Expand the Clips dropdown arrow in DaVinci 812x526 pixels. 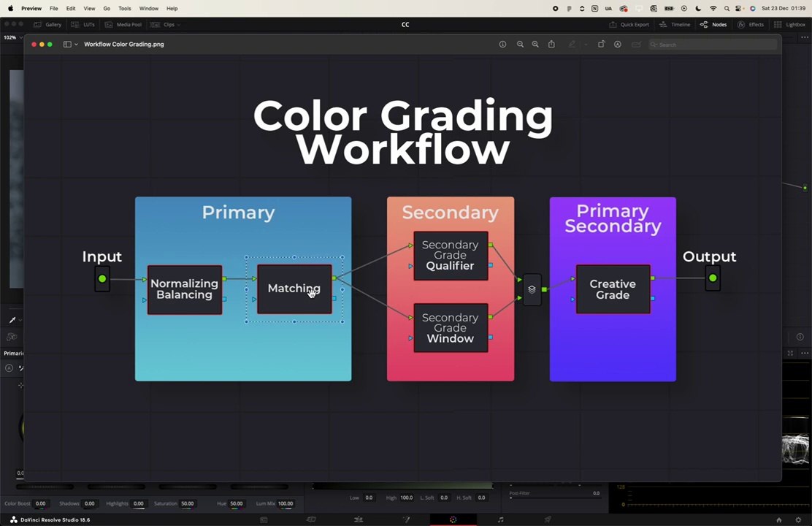coord(179,25)
